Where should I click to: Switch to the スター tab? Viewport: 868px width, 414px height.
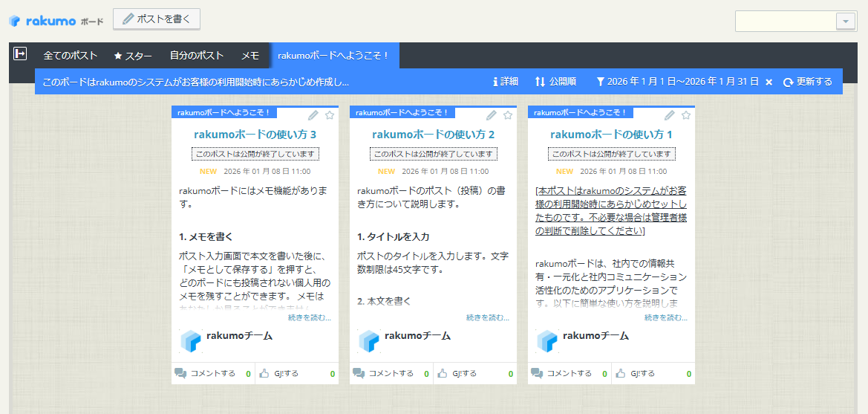pos(133,56)
